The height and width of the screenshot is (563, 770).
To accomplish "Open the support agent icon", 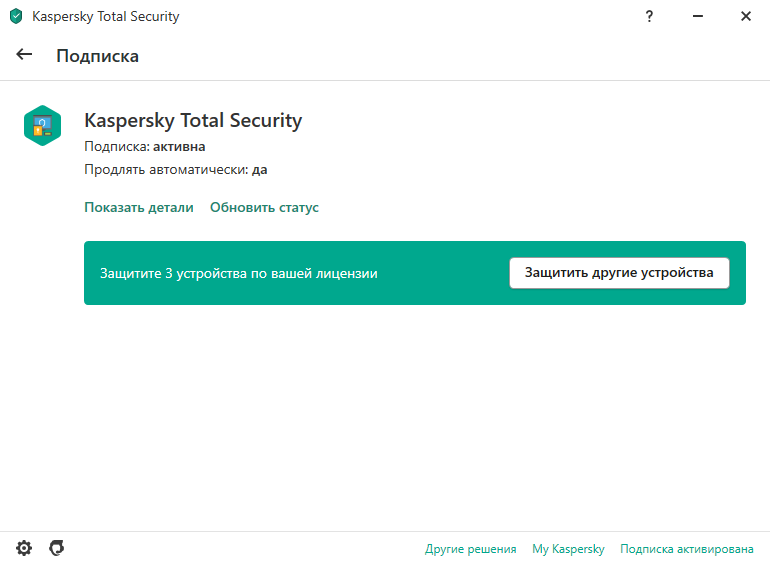I will 56,548.
